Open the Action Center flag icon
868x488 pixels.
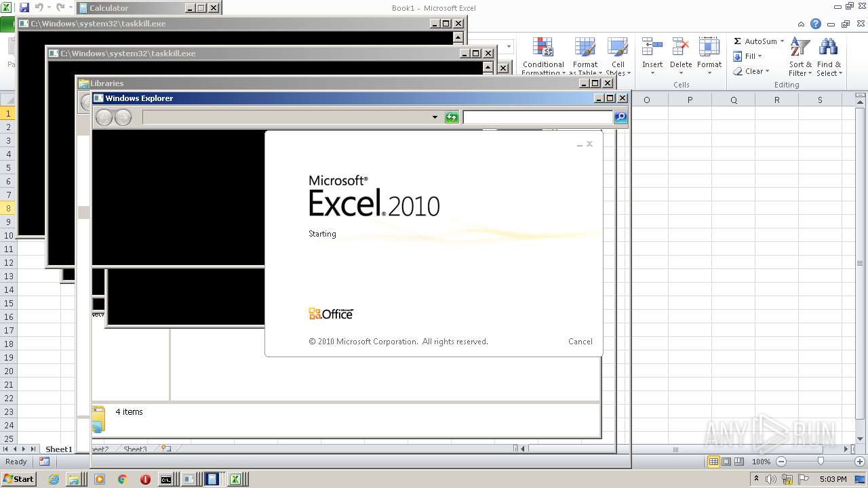(x=804, y=479)
